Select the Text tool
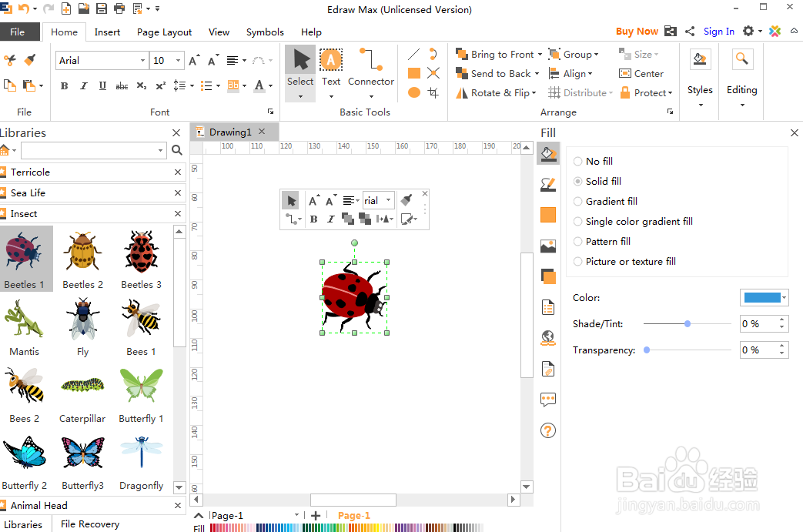The image size is (803, 532). click(x=331, y=73)
